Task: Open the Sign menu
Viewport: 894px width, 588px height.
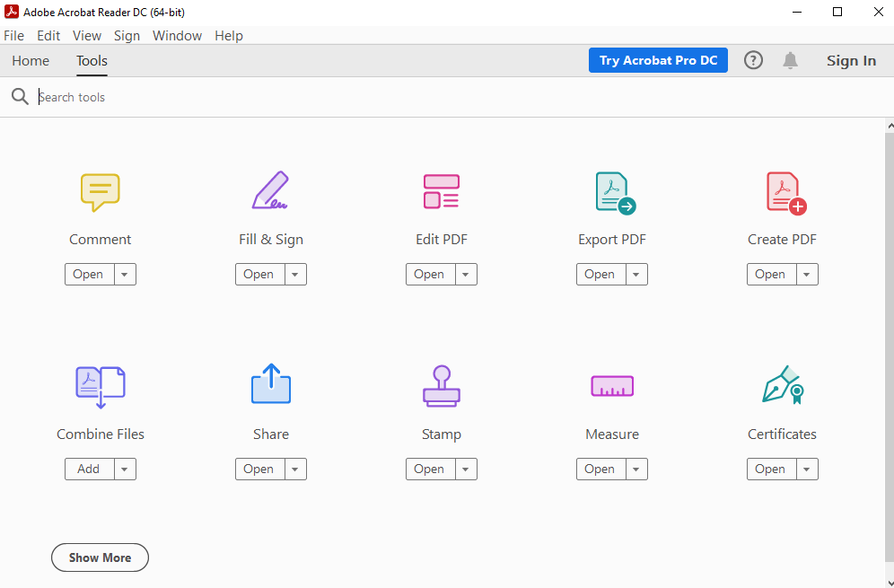Action: [x=127, y=35]
